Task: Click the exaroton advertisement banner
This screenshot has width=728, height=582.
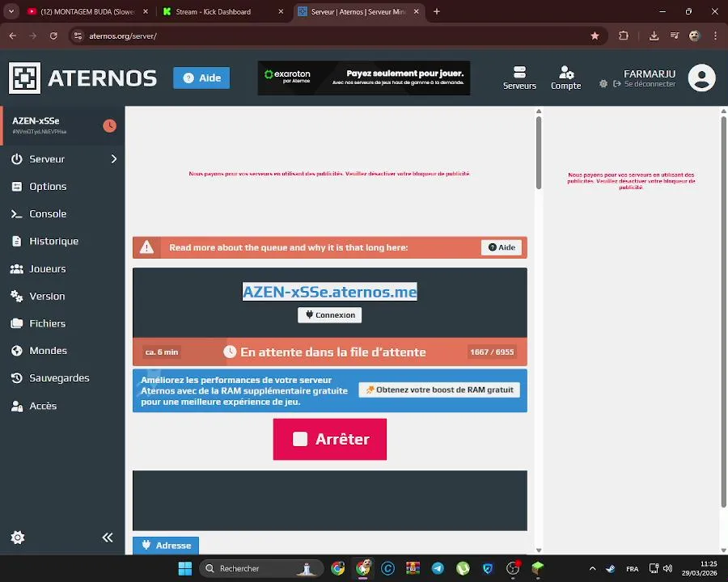Action: (363, 78)
